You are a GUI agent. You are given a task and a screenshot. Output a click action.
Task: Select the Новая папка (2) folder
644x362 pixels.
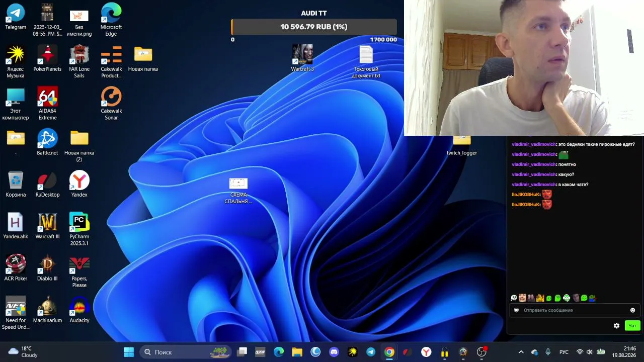coord(79,145)
